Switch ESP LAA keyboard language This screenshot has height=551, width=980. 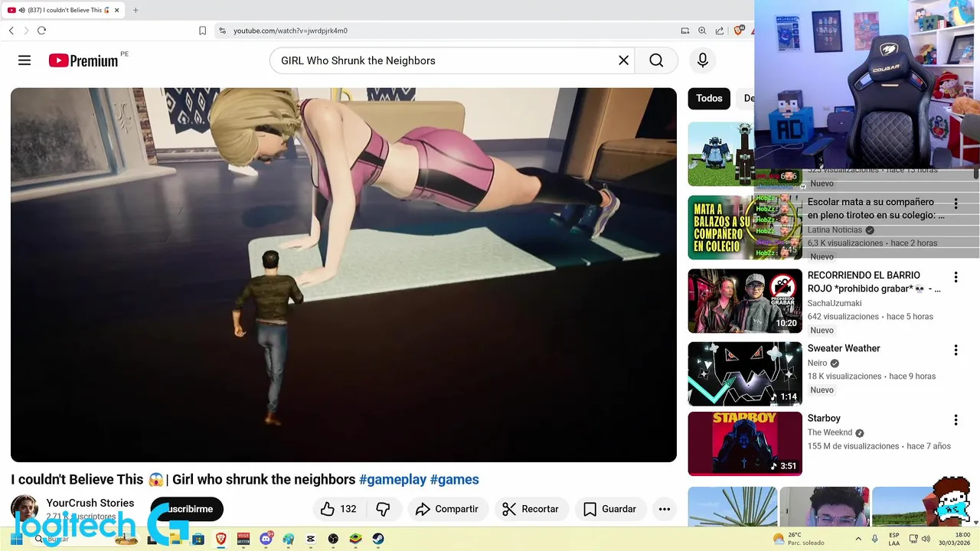click(x=894, y=539)
